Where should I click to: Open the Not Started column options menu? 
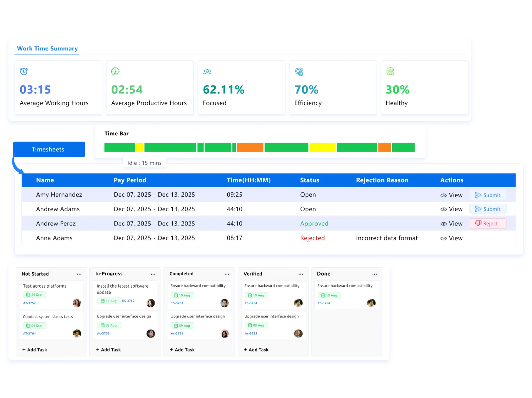[79, 274]
